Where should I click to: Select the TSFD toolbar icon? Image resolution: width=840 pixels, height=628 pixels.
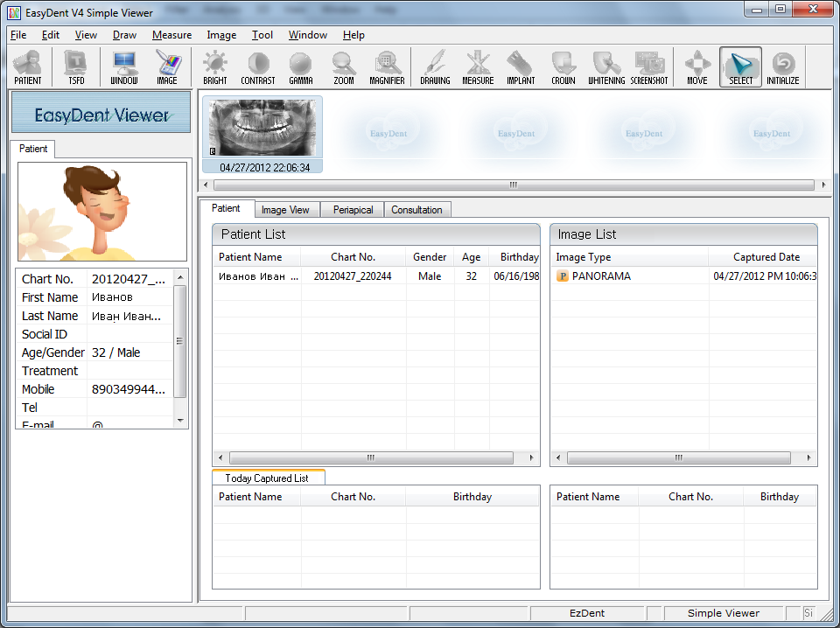pyautogui.click(x=76, y=67)
